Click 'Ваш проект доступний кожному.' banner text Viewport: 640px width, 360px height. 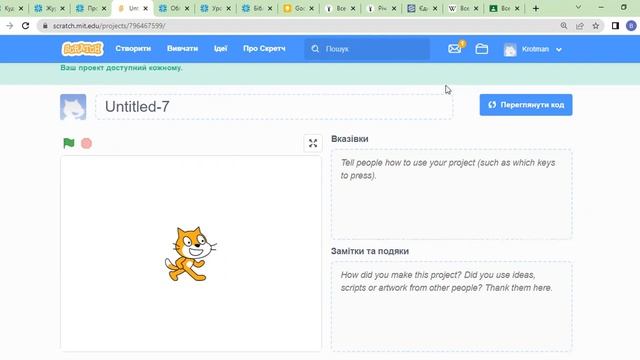[121, 68]
